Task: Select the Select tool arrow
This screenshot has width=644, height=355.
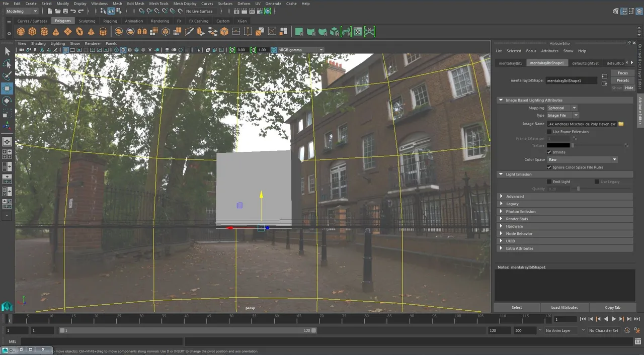Action: click(x=7, y=51)
